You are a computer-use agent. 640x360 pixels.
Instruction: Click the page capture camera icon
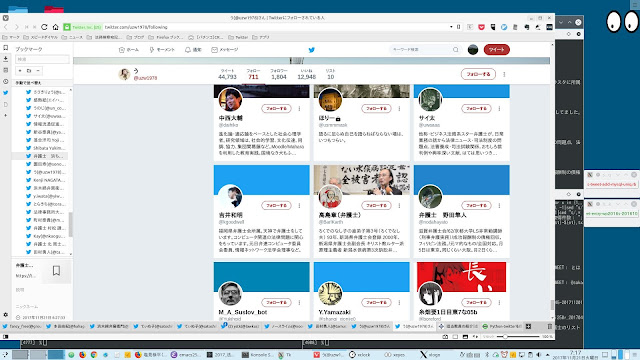[445, 337]
